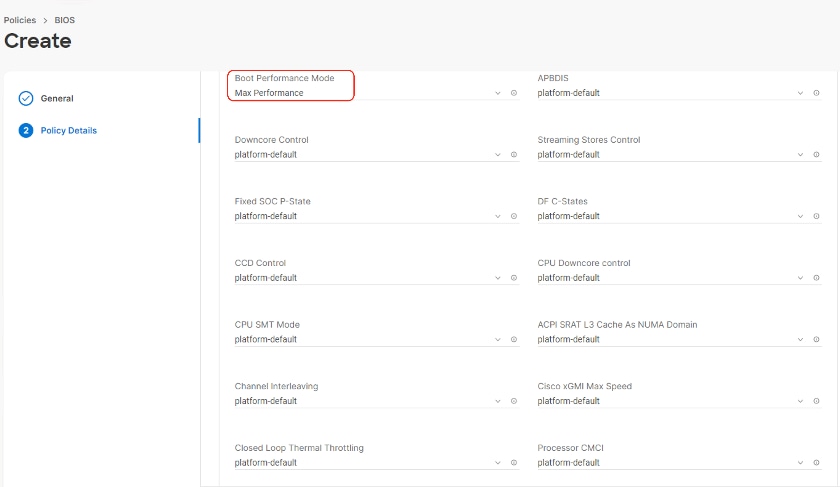Click the General step checkmark icon
The height and width of the screenshot is (487, 840).
click(26, 99)
